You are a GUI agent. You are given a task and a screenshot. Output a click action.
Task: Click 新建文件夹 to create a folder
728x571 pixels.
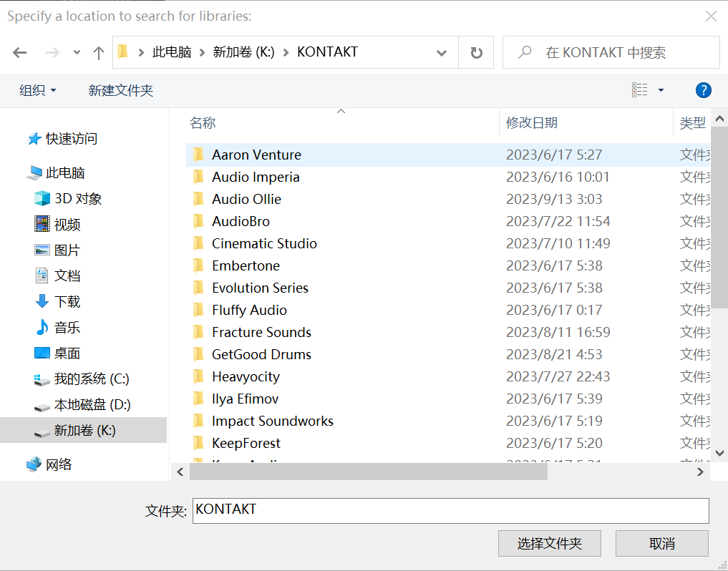pos(121,90)
